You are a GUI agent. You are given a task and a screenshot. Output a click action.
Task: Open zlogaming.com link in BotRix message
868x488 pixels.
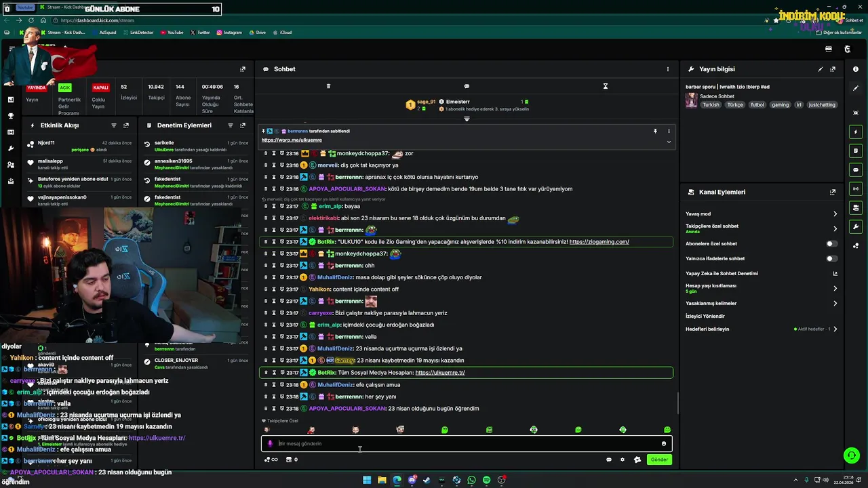599,242
